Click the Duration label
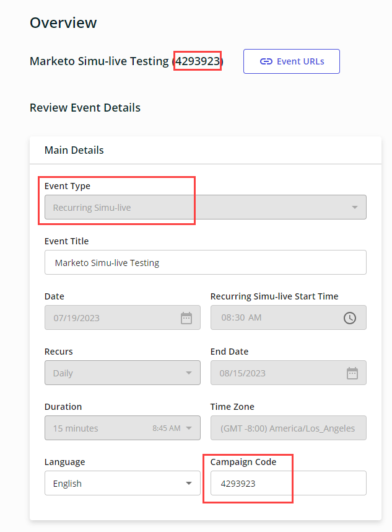Image resolution: width=392 pixels, height=532 pixels. point(63,407)
